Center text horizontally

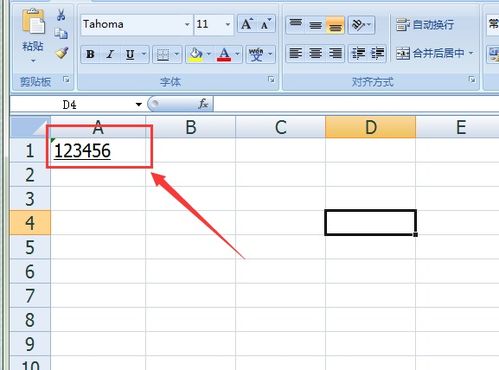pos(315,53)
